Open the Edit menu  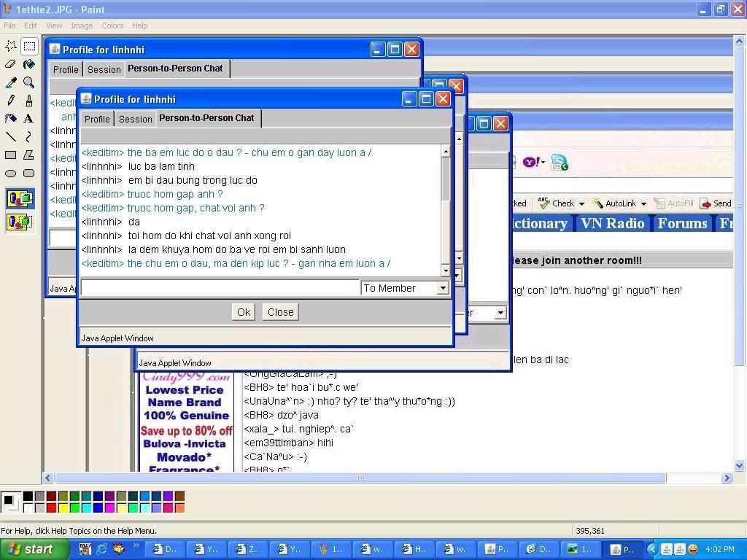click(31, 26)
